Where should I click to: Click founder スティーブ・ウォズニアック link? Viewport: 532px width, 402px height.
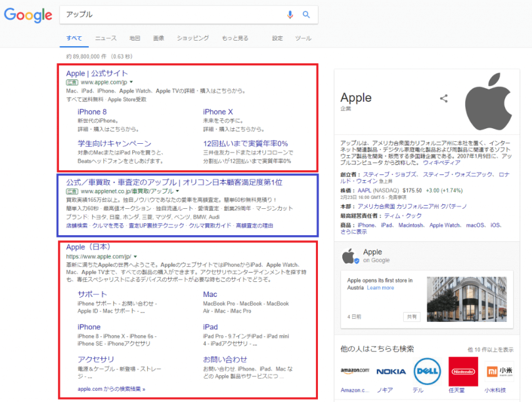tap(458, 174)
